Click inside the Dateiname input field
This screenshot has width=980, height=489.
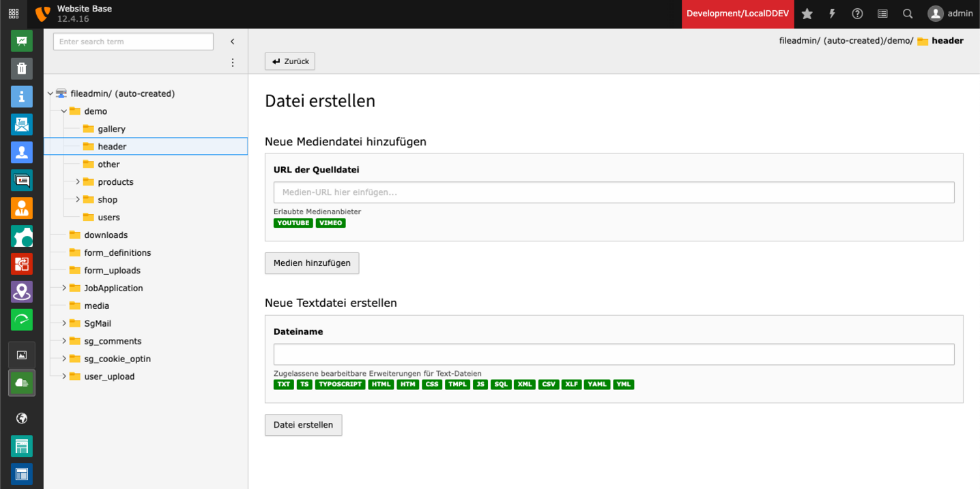coord(614,354)
